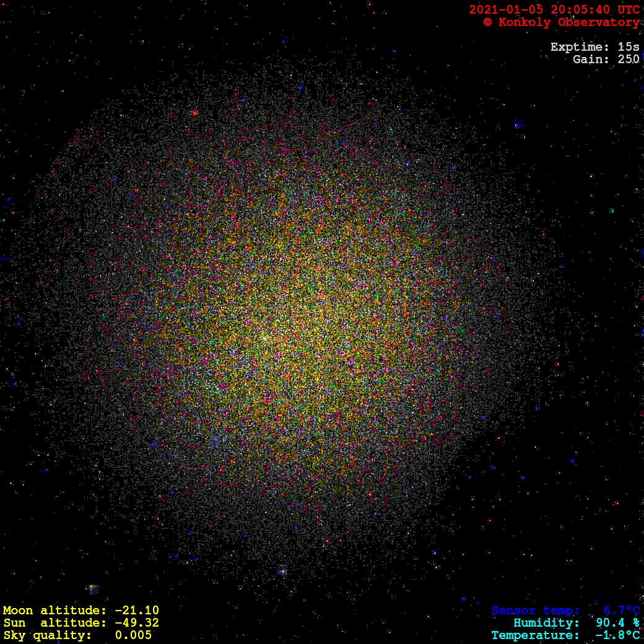
Task: Click the Exptime 15s readout
Action: pyautogui.click(x=594, y=47)
